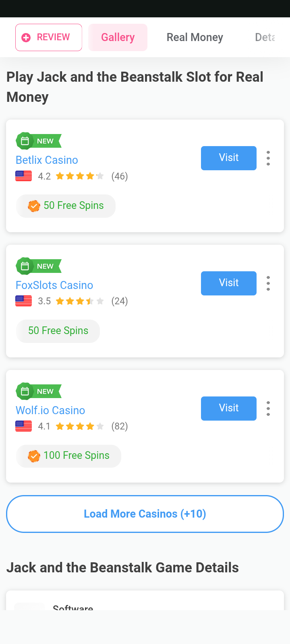Viewport: 290px width, 644px height.
Task: Select the 100 Free Spins bonus chip
Action: coord(69,456)
